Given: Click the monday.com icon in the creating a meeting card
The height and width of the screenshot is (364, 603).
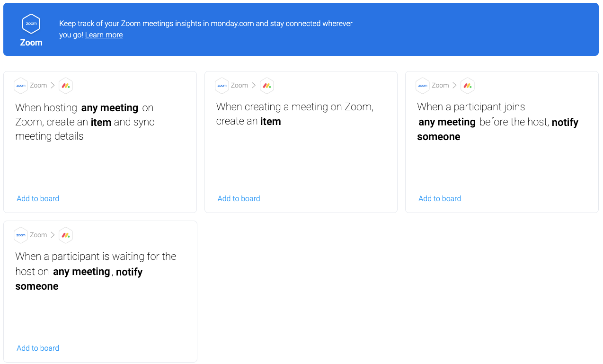Looking at the screenshot, I should pyautogui.click(x=267, y=86).
